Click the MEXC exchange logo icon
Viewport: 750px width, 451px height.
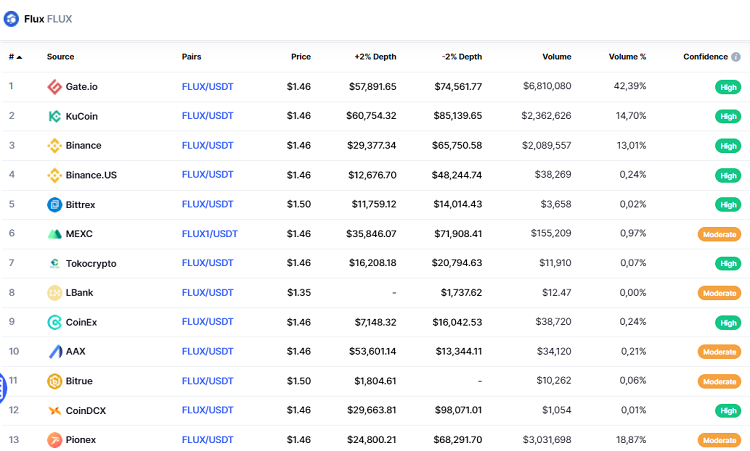[55, 234]
